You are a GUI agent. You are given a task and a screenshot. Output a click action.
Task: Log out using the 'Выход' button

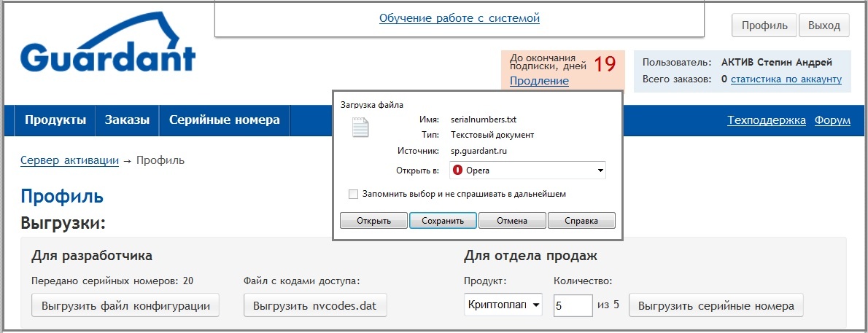click(824, 25)
